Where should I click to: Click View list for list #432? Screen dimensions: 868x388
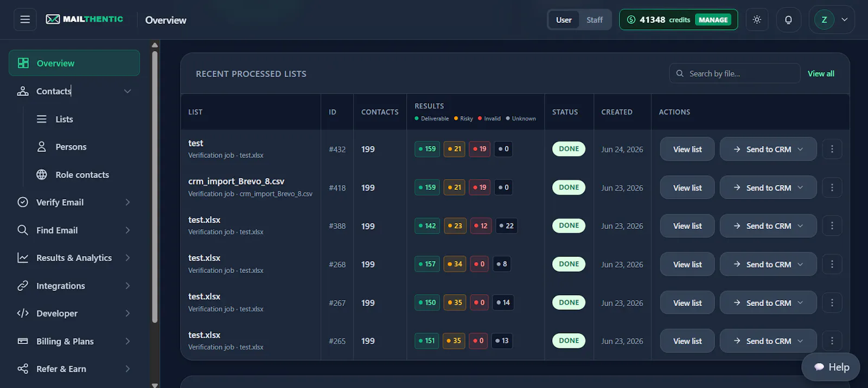point(687,149)
